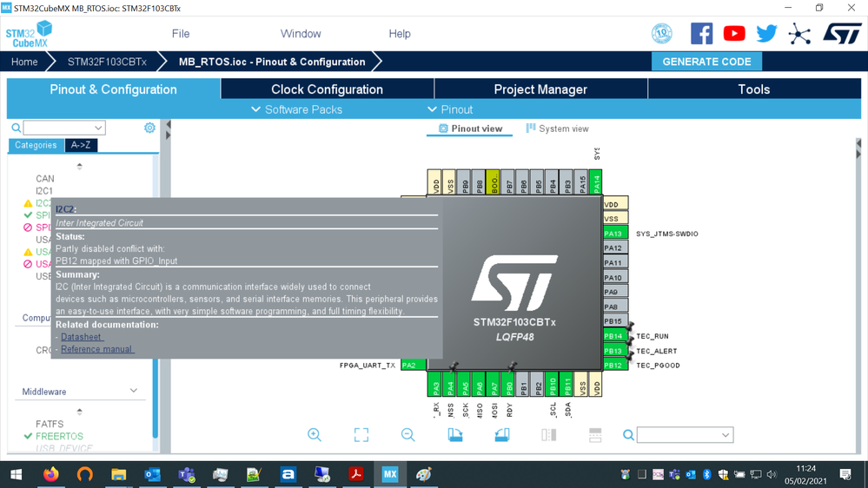Click the ST logo in the header
Image resolution: width=868 pixels, height=488 pixels.
coord(842,34)
